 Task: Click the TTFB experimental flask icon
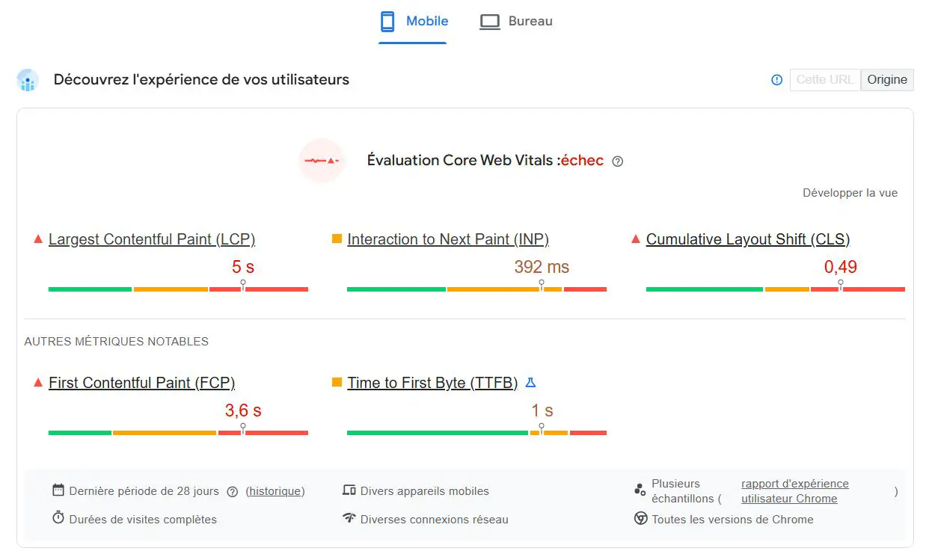coord(530,383)
